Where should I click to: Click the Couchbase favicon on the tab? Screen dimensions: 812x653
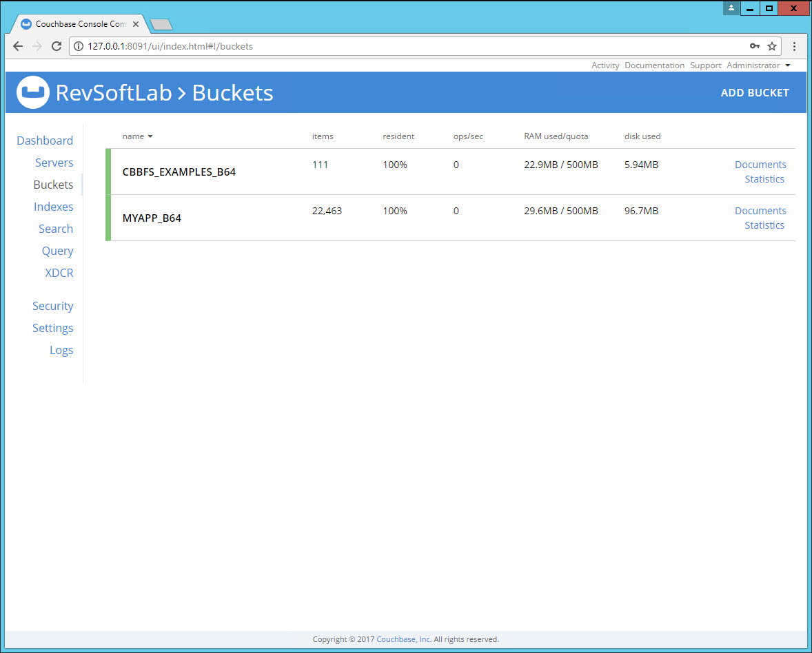pos(26,24)
